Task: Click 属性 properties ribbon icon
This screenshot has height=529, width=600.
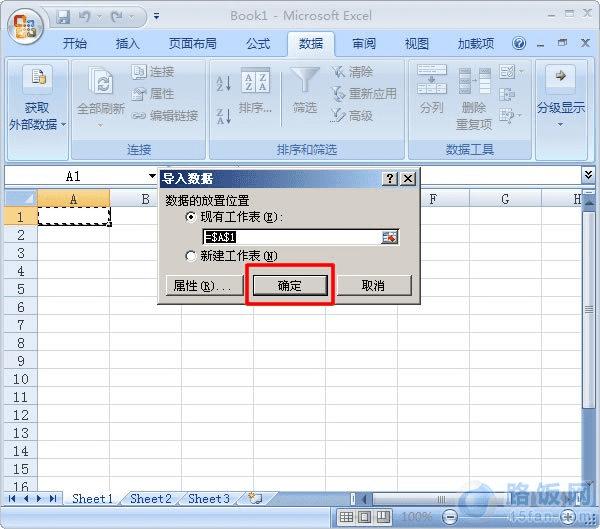Action: tap(139, 94)
